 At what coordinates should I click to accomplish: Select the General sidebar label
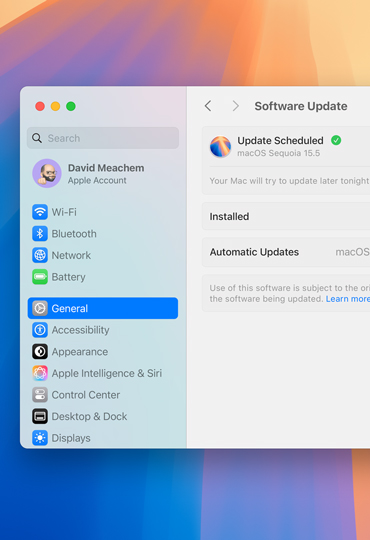(x=70, y=308)
